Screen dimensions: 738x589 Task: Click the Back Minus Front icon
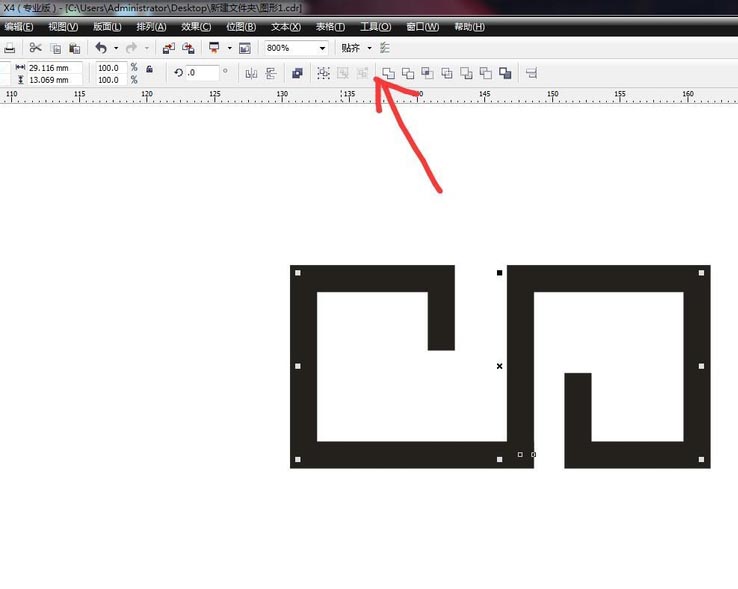point(486,73)
